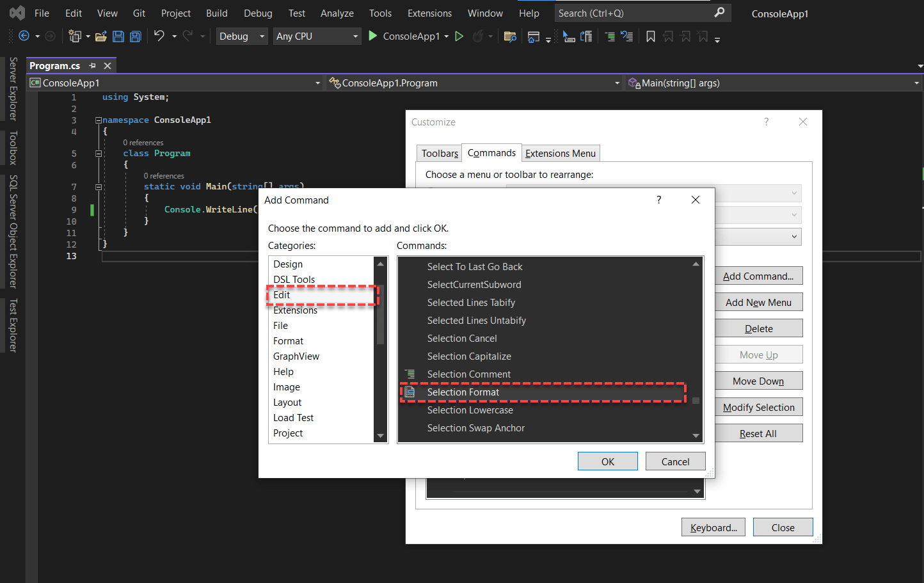Expand the undo history dropdown arrow

[174, 36]
